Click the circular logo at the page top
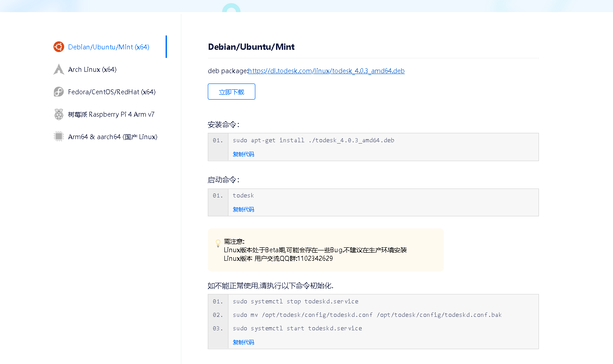 coord(232,6)
